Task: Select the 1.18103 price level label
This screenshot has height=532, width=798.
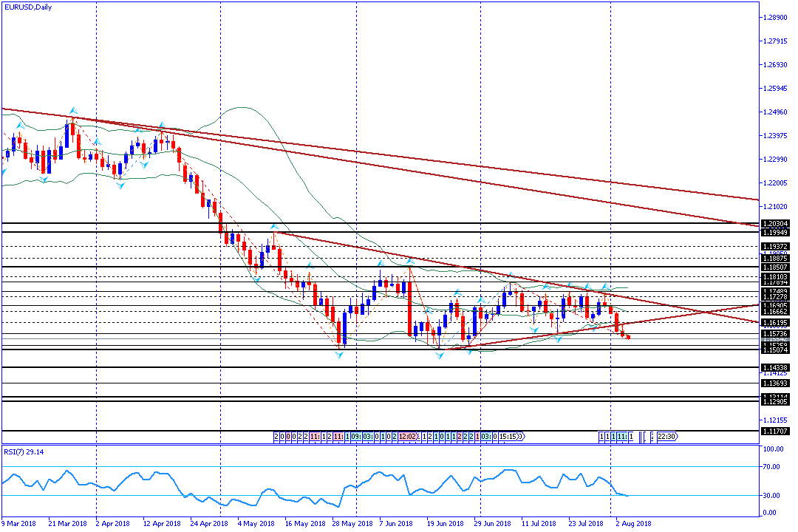Action: click(775, 277)
